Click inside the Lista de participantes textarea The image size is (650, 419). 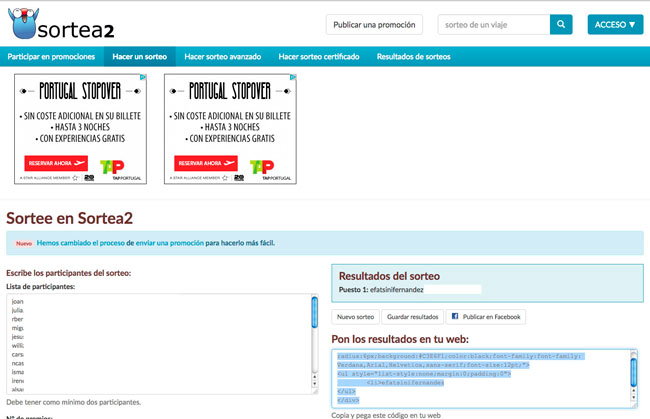[159, 344]
